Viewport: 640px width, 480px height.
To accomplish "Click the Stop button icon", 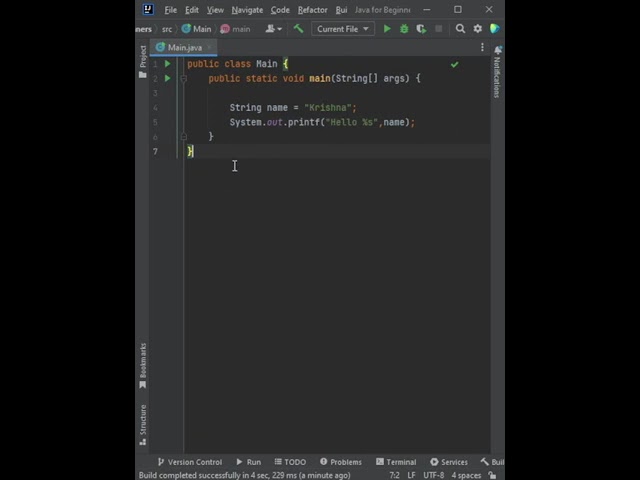I will [x=438, y=29].
